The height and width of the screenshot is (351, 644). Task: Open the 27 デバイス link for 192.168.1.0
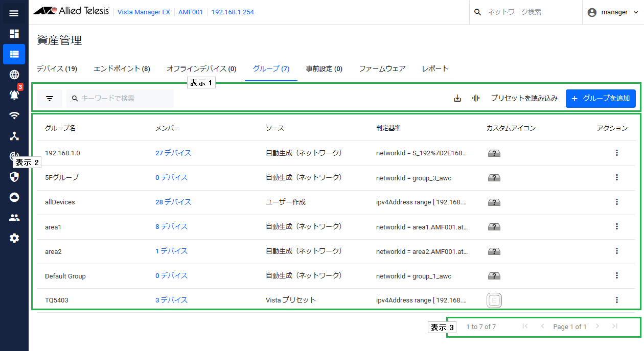click(173, 153)
